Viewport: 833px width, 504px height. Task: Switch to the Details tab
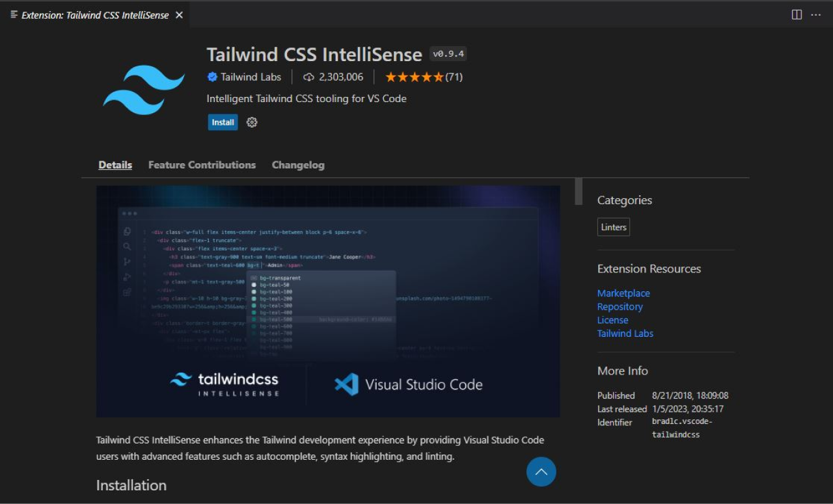[115, 165]
